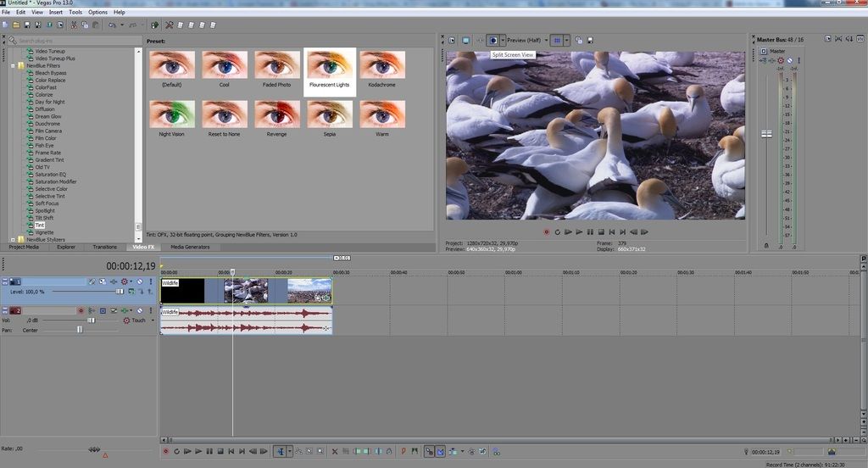Click the Copy toolbar icon
Screen dimensions: 868x468
click(x=85, y=25)
